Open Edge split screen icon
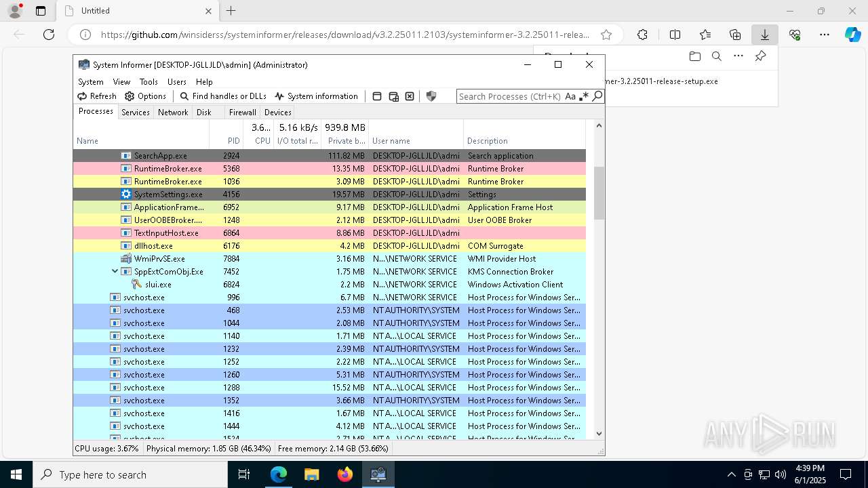Image resolution: width=868 pixels, height=488 pixels. click(x=675, y=35)
